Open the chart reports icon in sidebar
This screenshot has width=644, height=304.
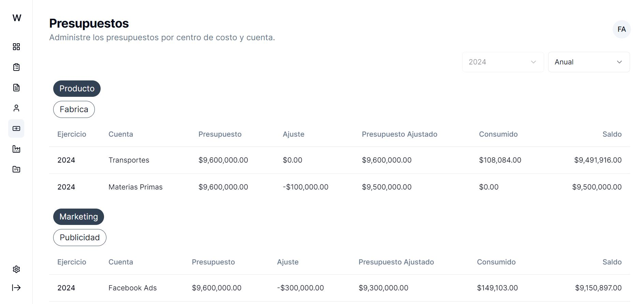click(16, 149)
